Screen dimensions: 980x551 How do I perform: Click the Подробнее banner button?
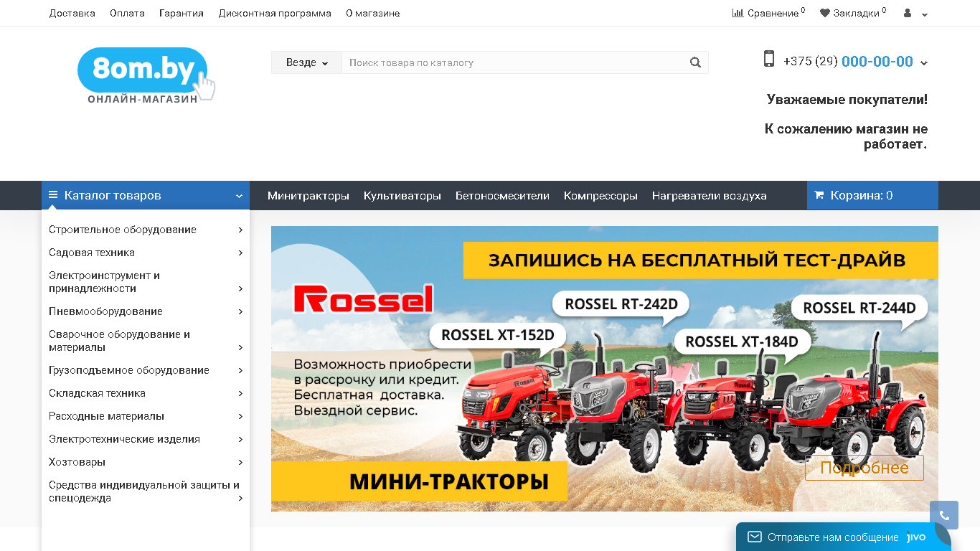point(864,468)
